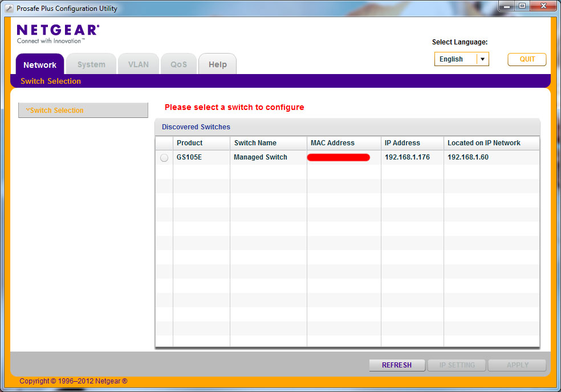Click the Discovered Switches panel title
561x392 pixels.
coord(196,127)
